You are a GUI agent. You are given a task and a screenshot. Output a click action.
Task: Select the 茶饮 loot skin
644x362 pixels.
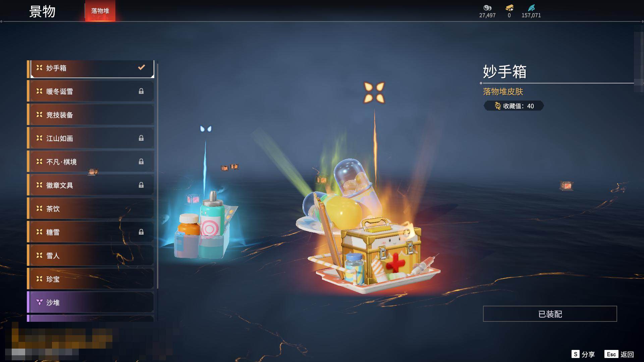point(91,208)
